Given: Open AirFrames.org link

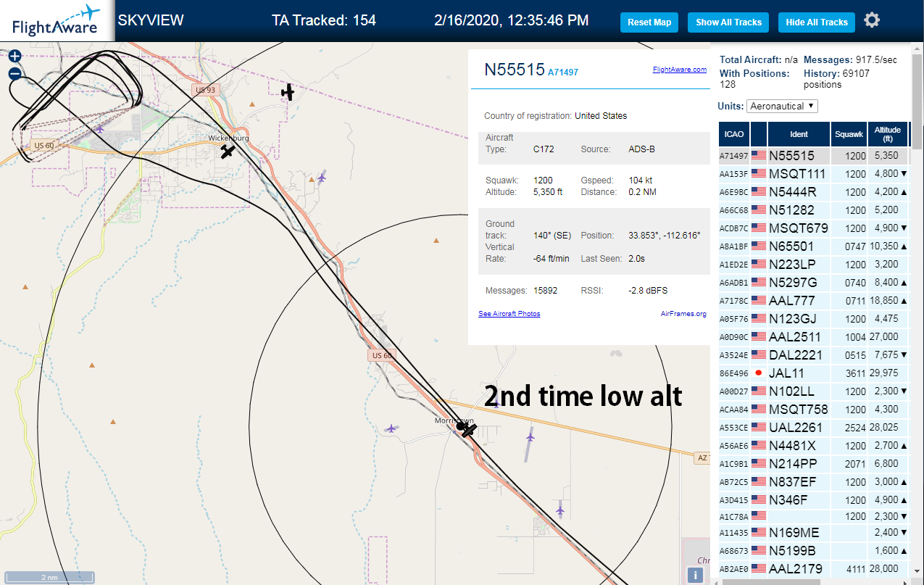Looking at the screenshot, I should (x=683, y=314).
